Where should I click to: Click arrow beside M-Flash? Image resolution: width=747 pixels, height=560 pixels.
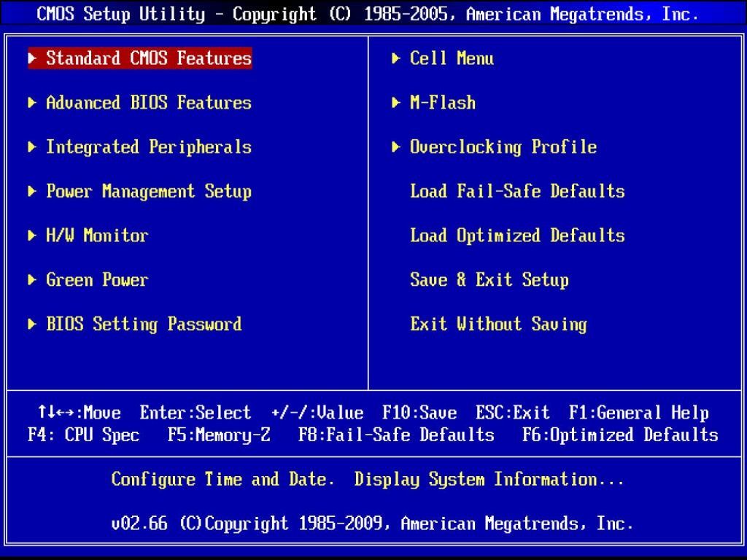396,102
